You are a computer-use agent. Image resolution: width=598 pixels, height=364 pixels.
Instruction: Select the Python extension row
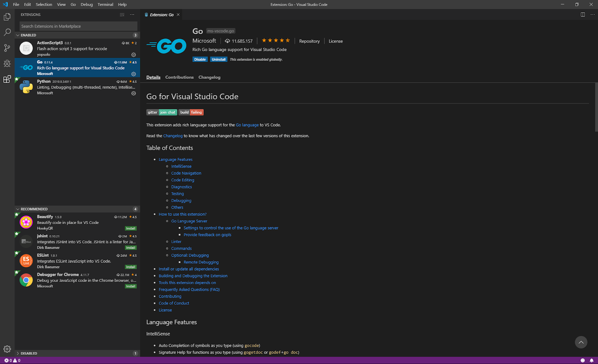77,87
